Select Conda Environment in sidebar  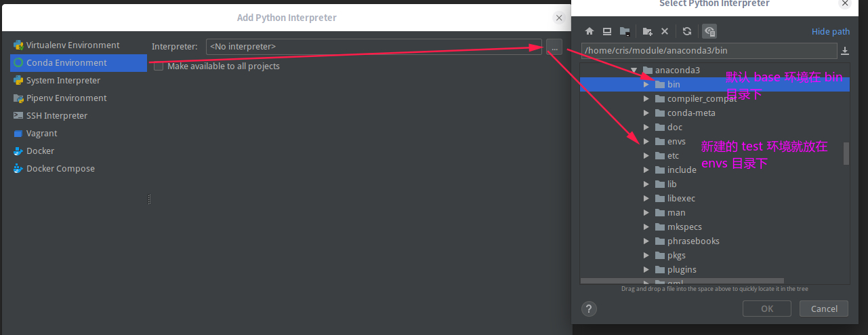79,63
